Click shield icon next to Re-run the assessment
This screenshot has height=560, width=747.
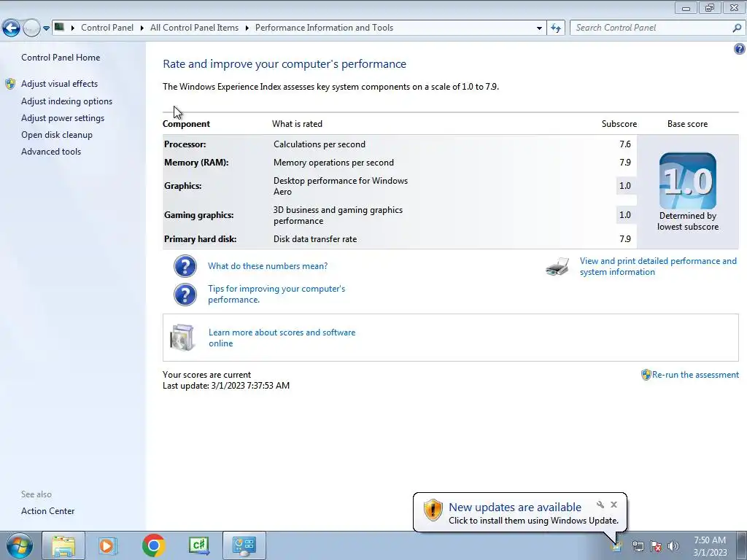[x=646, y=375]
